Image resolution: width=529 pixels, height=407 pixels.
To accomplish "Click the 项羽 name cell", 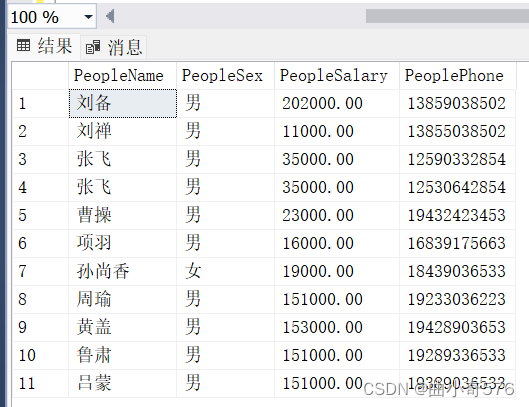I will 122,244.
